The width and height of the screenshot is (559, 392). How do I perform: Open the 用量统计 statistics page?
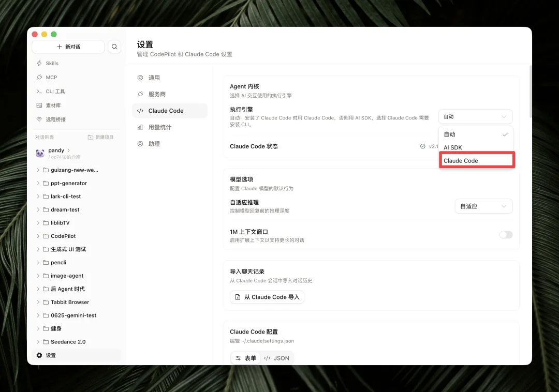coord(157,127)
